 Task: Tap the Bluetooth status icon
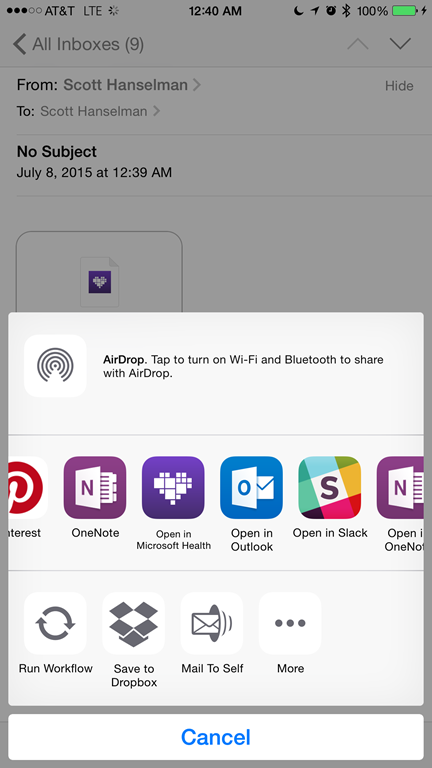point(346,11)
